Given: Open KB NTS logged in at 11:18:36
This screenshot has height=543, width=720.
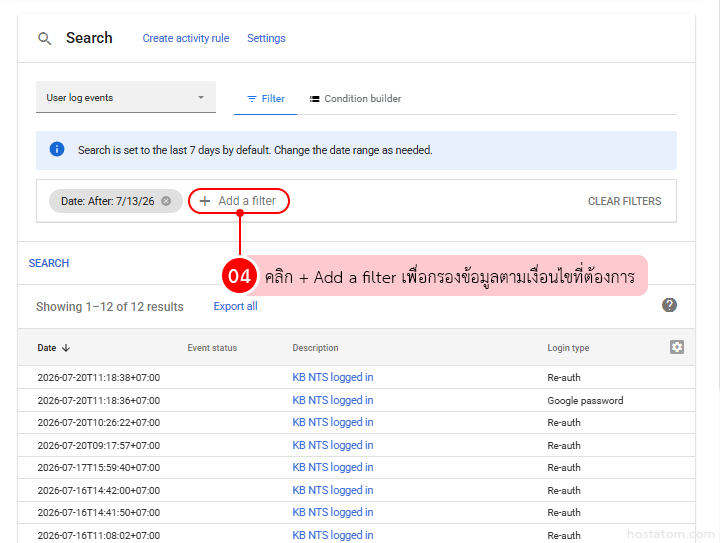Looking at the screenshot, I should (x=333, y=400).
